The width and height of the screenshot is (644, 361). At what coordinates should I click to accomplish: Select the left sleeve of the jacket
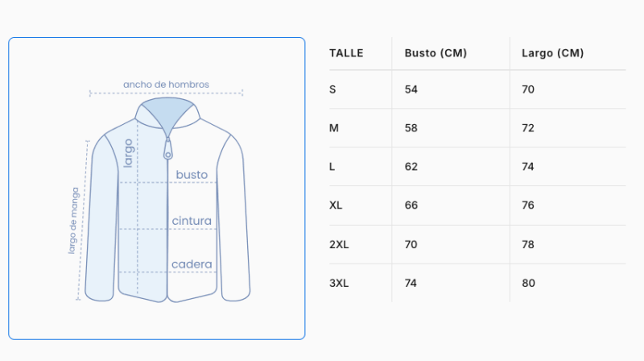pos(102,218)
